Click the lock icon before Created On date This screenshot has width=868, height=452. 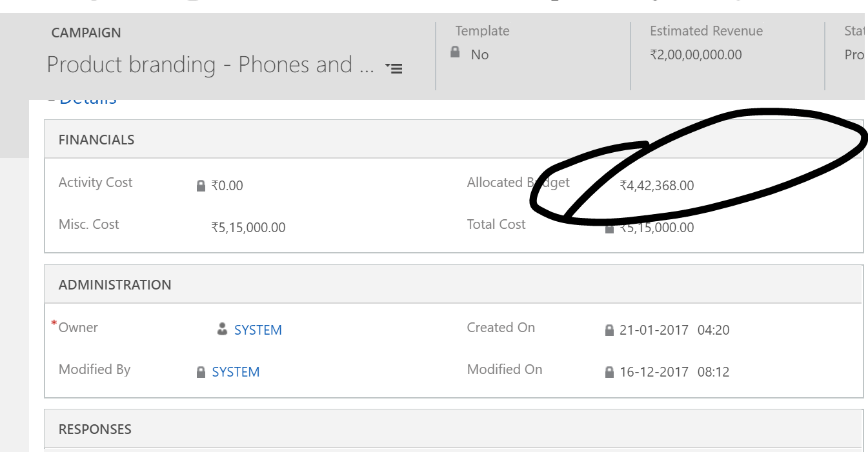[x=609, y=330]
